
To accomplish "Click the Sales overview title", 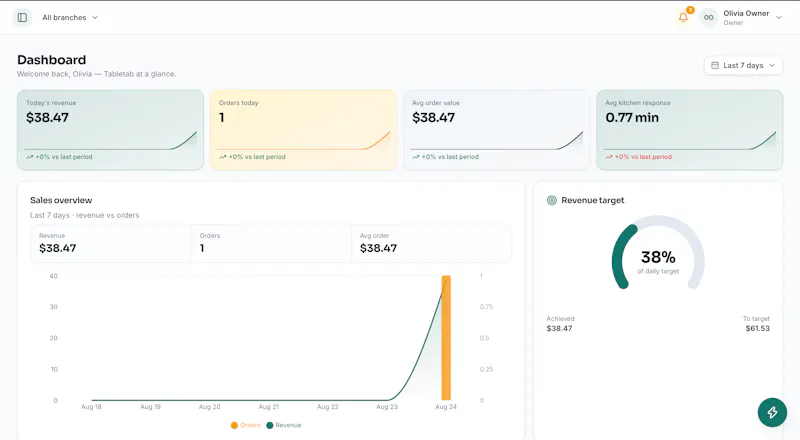I will (x=61, y=200).
